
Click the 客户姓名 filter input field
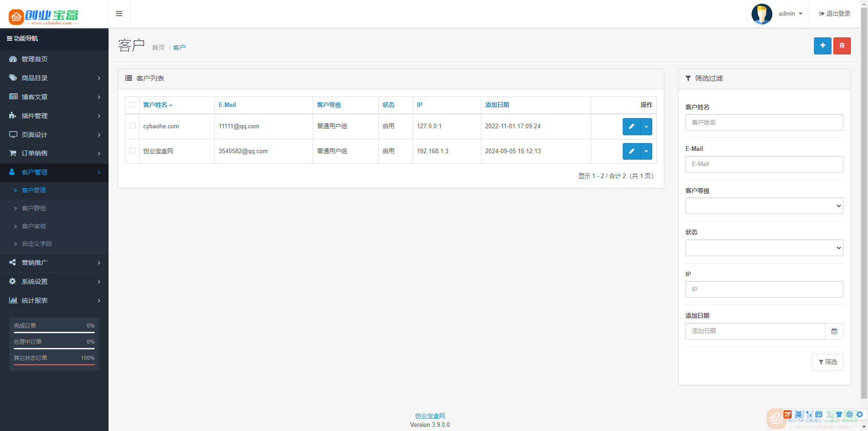(764, 122)
